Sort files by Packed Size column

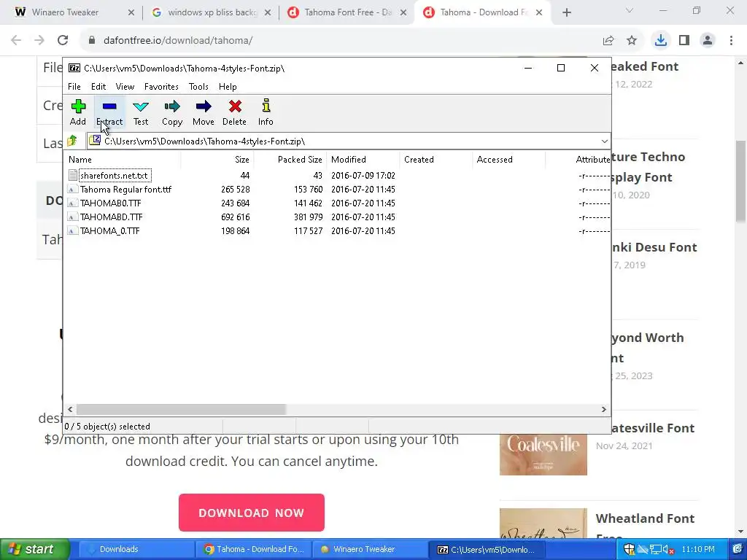(290, 160)
